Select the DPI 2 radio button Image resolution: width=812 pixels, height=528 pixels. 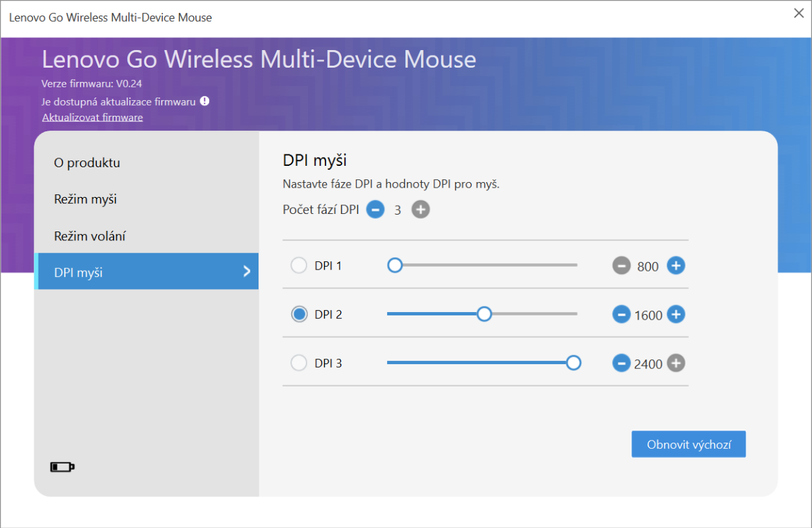298,315
